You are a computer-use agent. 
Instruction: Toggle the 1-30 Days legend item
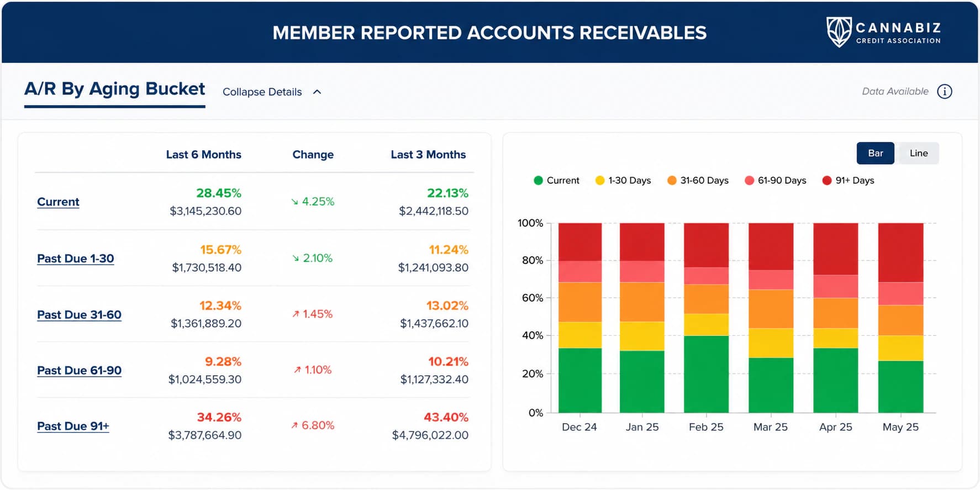pyautogui.click(x=623, y=181)
